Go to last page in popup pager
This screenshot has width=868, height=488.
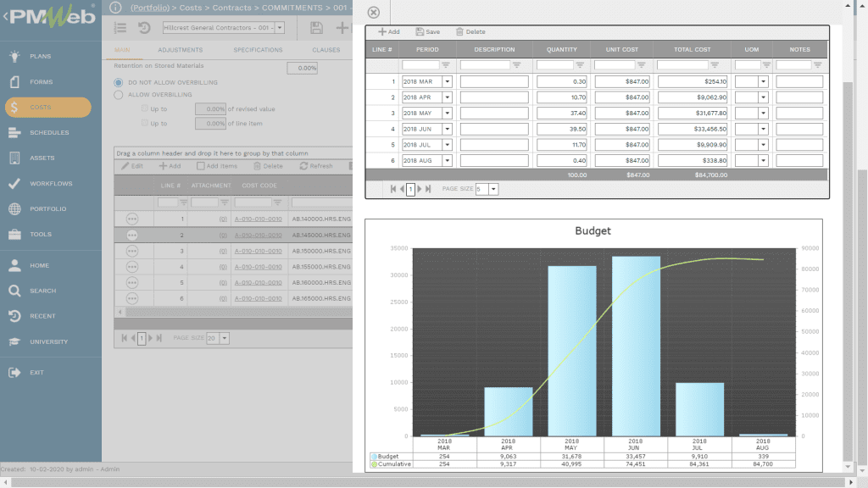(x=428, y=189)
